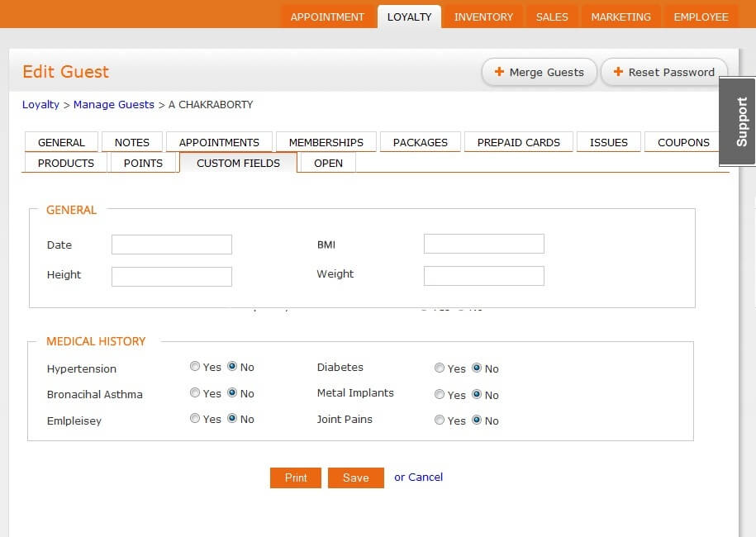Select Yes for Diabetes
This screenshot has width=756, height=537.
(x=440, y=368)
